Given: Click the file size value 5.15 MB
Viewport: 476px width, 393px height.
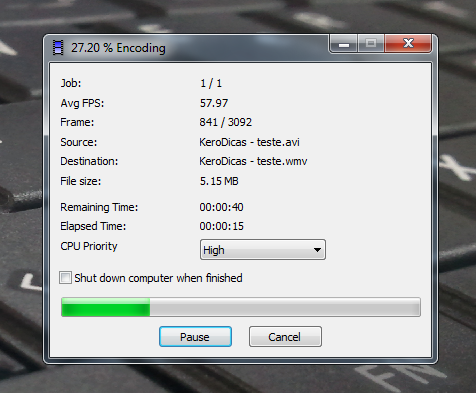Looking at the screenshot, I should 219,181.
